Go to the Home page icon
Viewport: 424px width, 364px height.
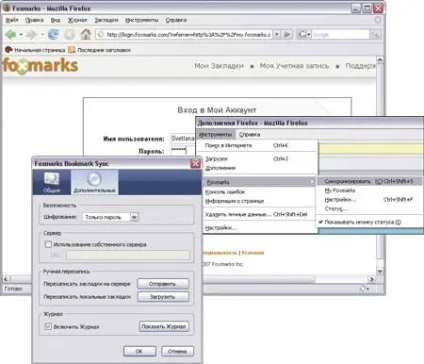[86, 34]
